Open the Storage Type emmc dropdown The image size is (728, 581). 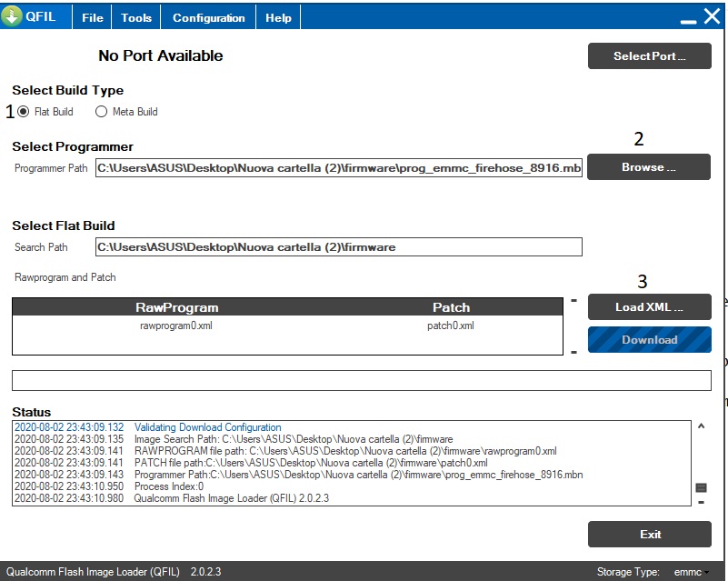pos(692,572)
